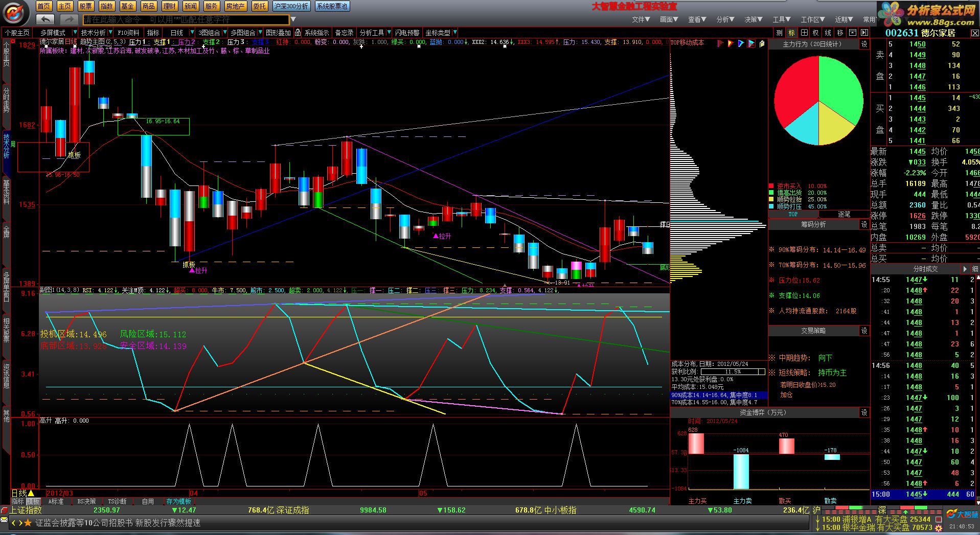The height and width of the screenshot is (535, 980).
Task: Click the cyan 顺势打压 legend swatch
Action: click(771, 206)
